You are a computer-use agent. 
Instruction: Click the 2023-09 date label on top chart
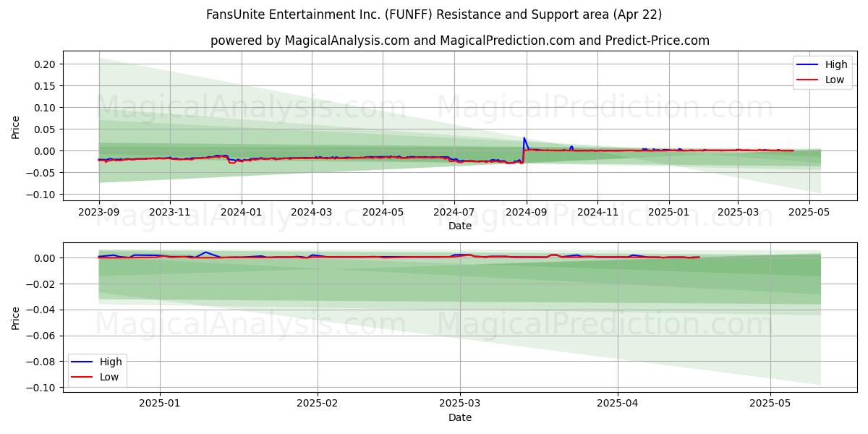[x=99, y=213]
